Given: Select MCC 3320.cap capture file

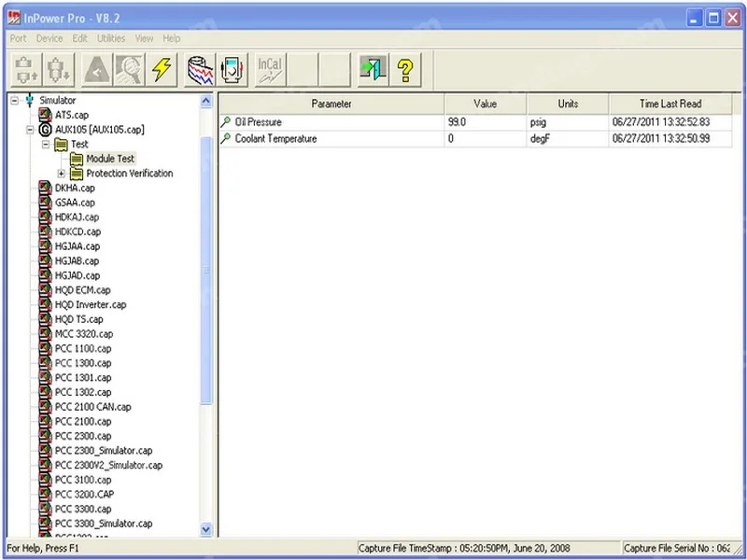Looking at the screenshot, I should [84, 334].
